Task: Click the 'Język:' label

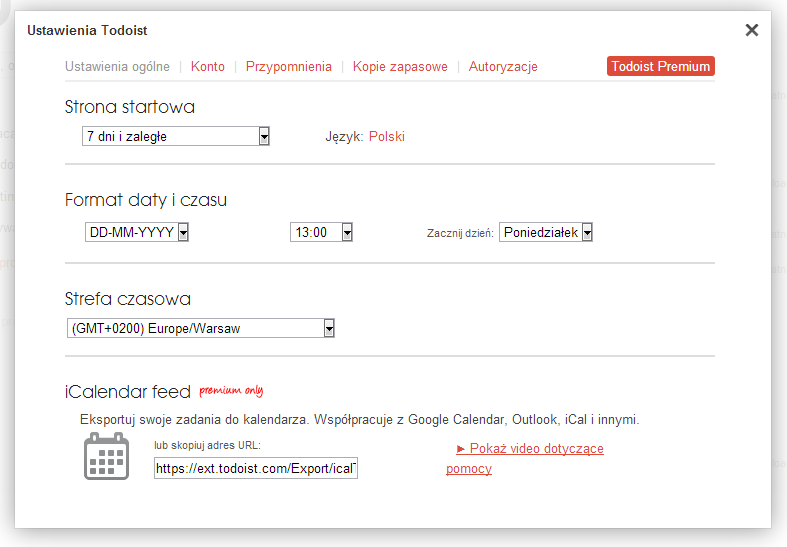Action: (344, 136)
